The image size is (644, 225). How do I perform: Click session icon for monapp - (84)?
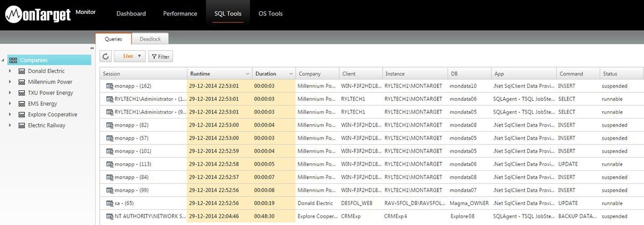[109, 177]
